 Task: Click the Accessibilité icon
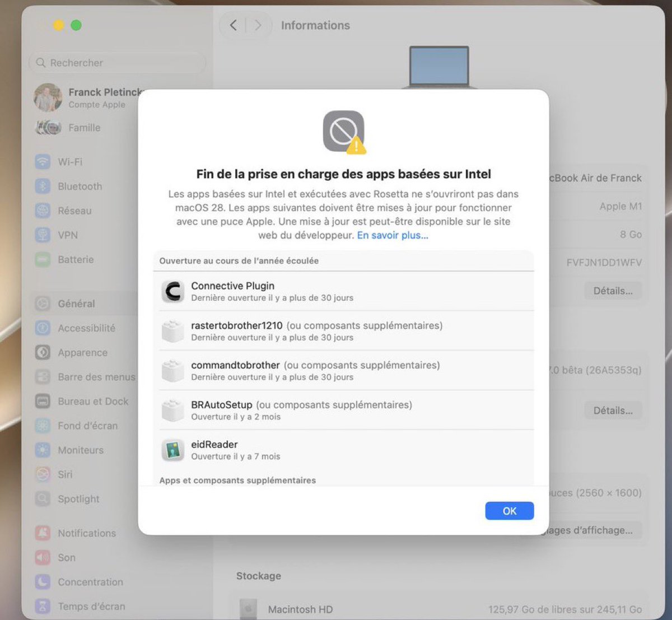pyautogui.click(x=43, y=328)
